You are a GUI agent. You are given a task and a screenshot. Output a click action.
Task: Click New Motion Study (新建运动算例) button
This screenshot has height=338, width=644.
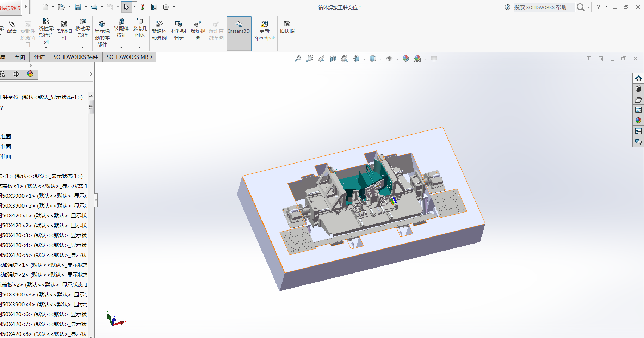point(159,30)
